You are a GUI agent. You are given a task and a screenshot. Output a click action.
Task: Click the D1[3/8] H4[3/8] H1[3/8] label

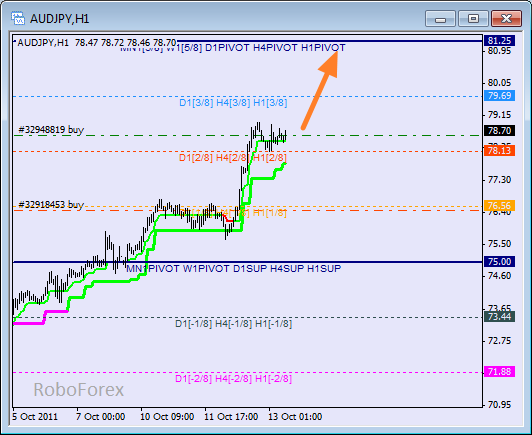[x=233, y=102]
